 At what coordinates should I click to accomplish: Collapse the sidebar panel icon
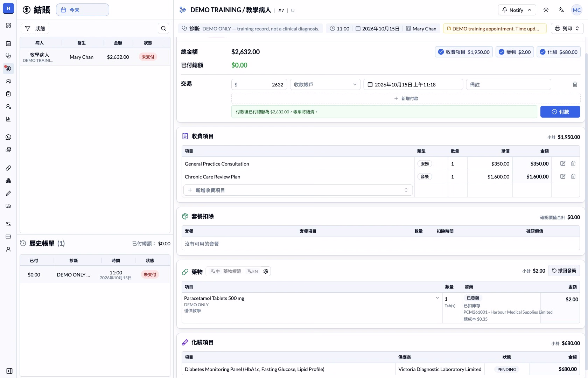click(9, 371)
